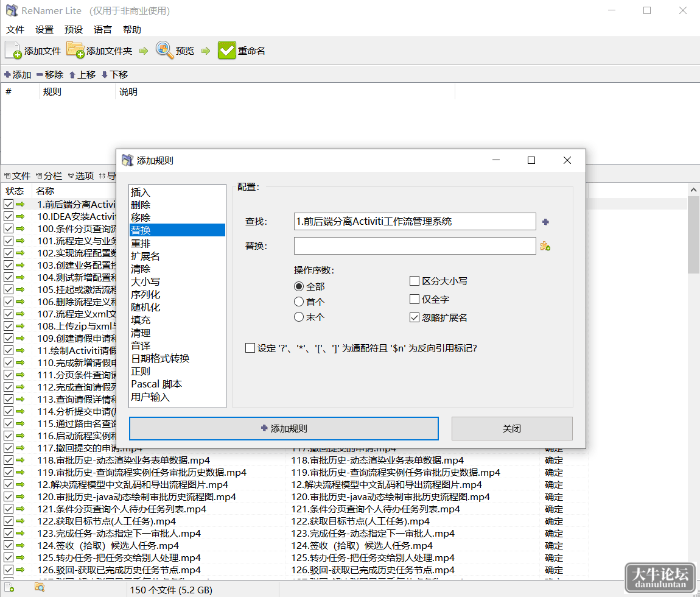
Task: Open the 设置 menu
Action: click(x=44, y=29)
